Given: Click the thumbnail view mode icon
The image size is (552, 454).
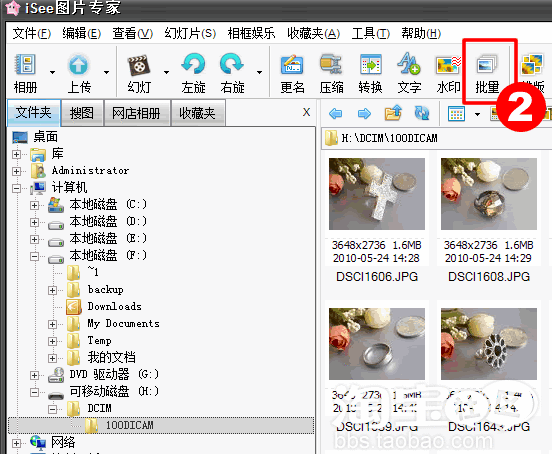Looking at the screenshot, I should (x=456, y=114).
